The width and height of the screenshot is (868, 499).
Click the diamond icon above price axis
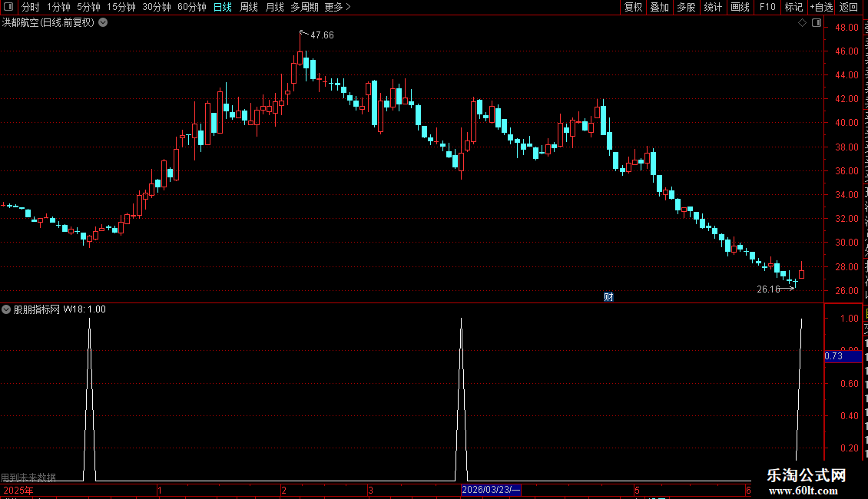pos(802,23)
